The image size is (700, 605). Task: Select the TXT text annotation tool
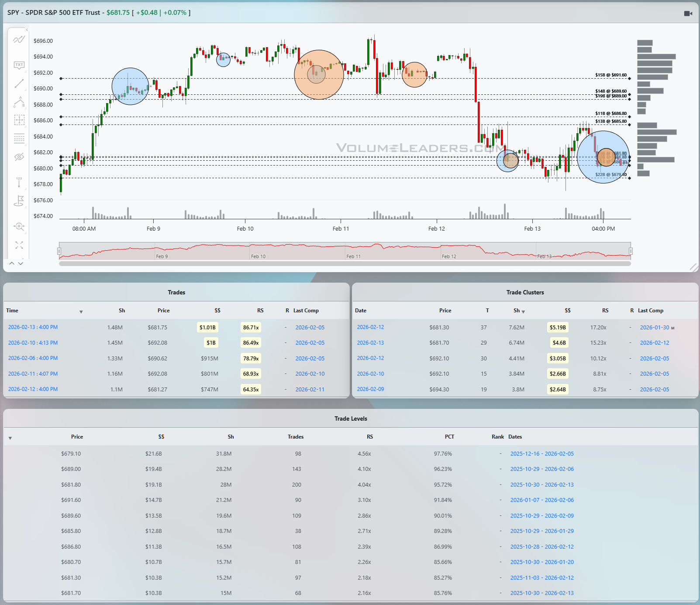point(19,65)
